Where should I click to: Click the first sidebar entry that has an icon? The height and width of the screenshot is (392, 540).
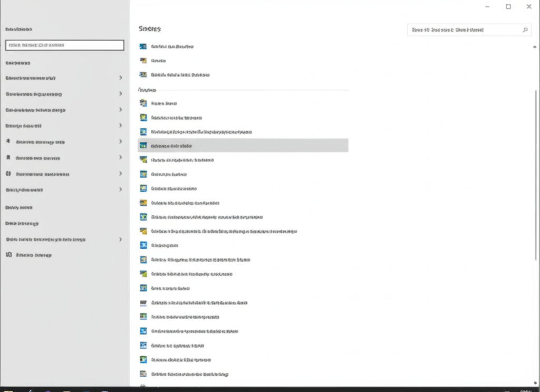(x=36, y=141)
